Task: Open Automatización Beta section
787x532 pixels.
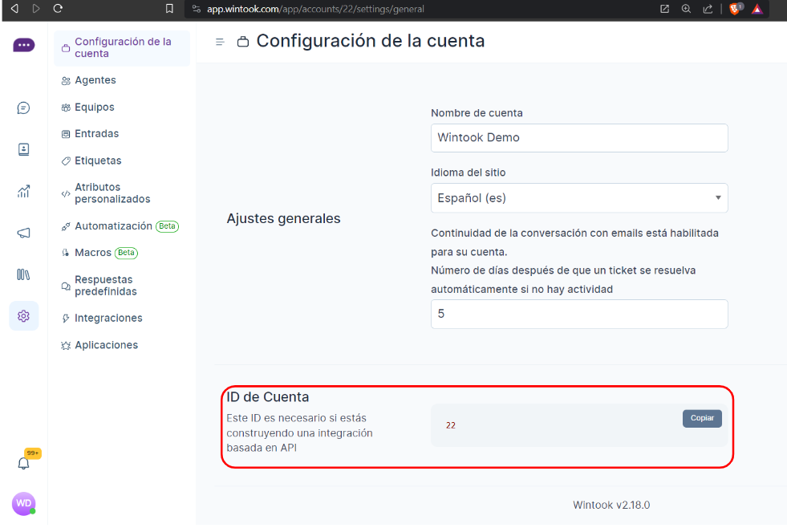Action: pyautogui.click(x=113, y=226)
